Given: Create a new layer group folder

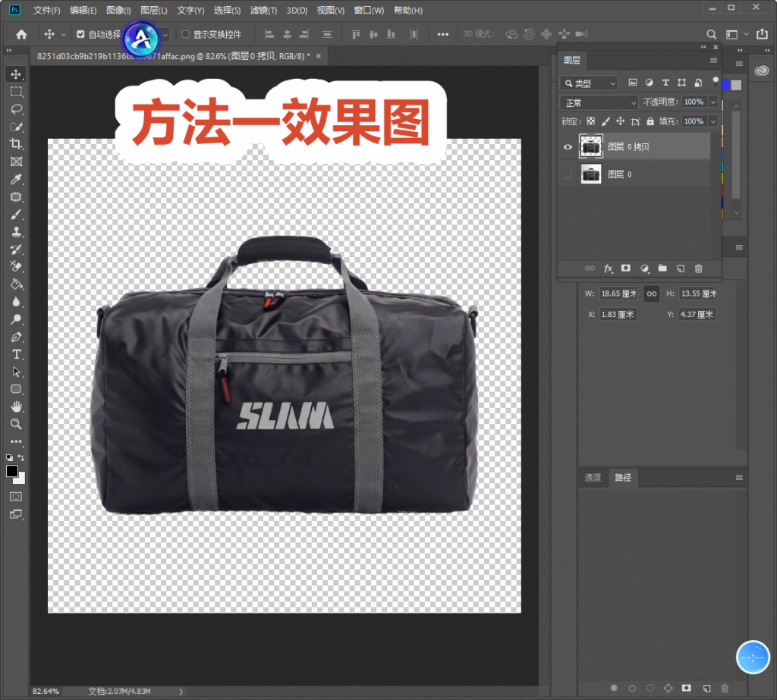Looking at the screenshot, I should [x=662, y=268].
